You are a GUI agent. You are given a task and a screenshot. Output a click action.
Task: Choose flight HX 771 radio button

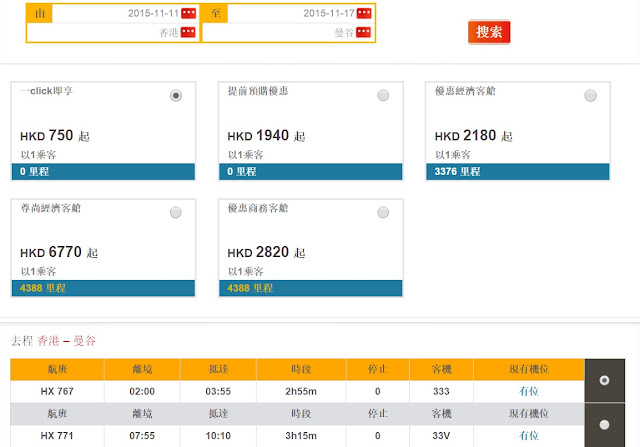[604, 425]
